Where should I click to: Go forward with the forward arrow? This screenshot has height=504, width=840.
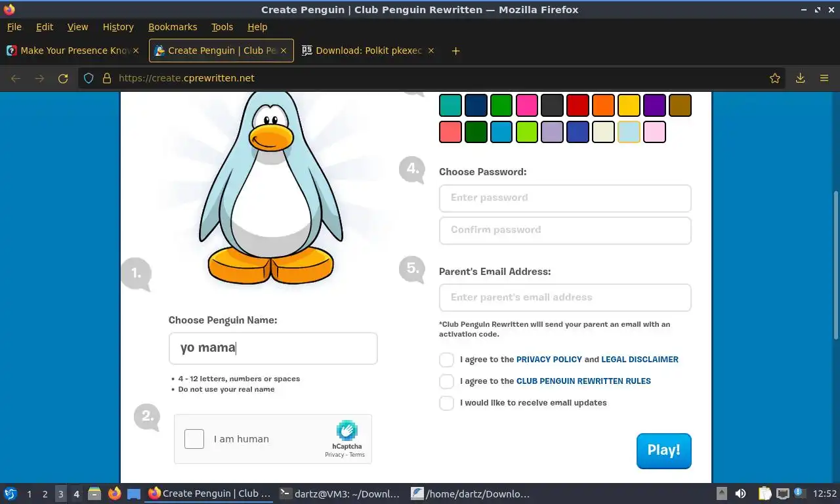[39, 78]
